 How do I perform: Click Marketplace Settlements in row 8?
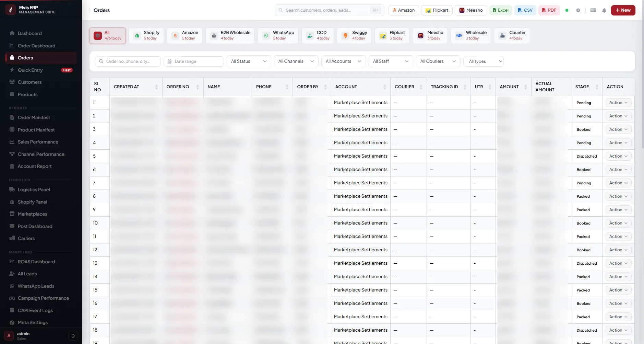361,196
